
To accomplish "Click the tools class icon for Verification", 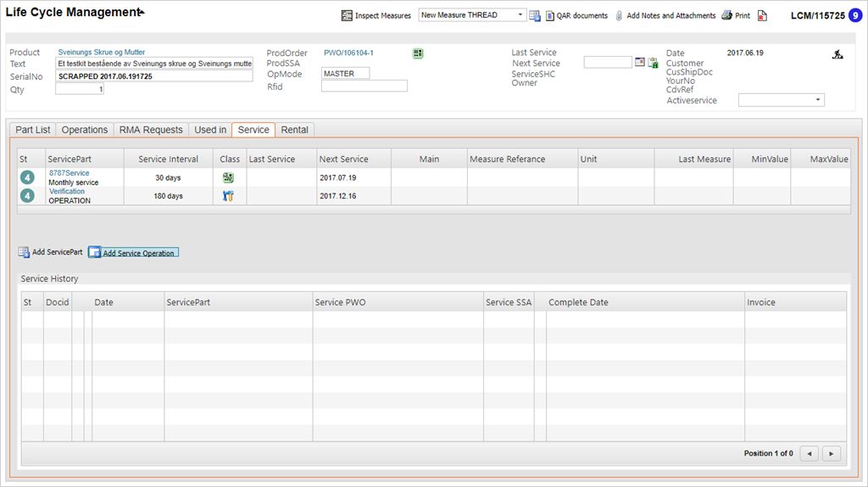I will (x=228, y=196).
